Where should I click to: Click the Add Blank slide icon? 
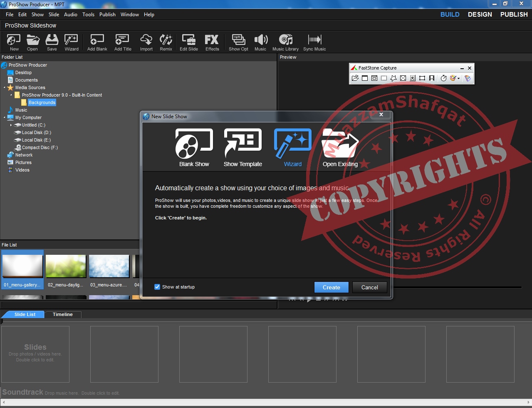pos(97,42)
